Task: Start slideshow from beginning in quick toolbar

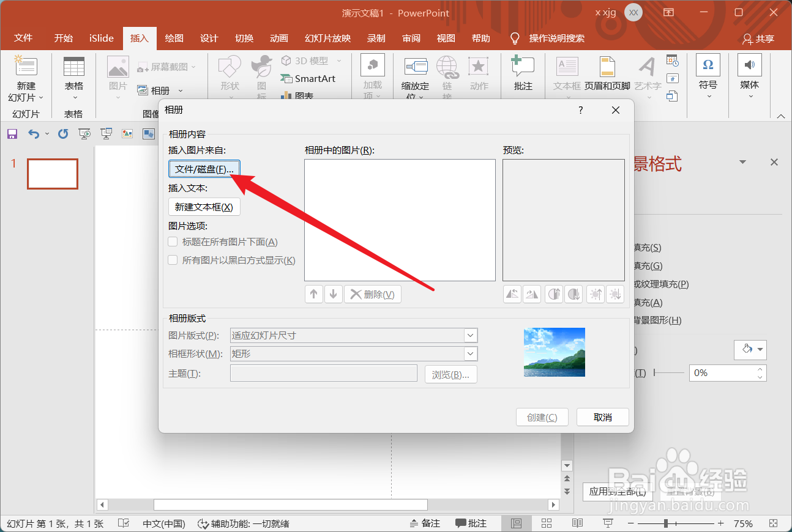Action: tap(85, 133)
